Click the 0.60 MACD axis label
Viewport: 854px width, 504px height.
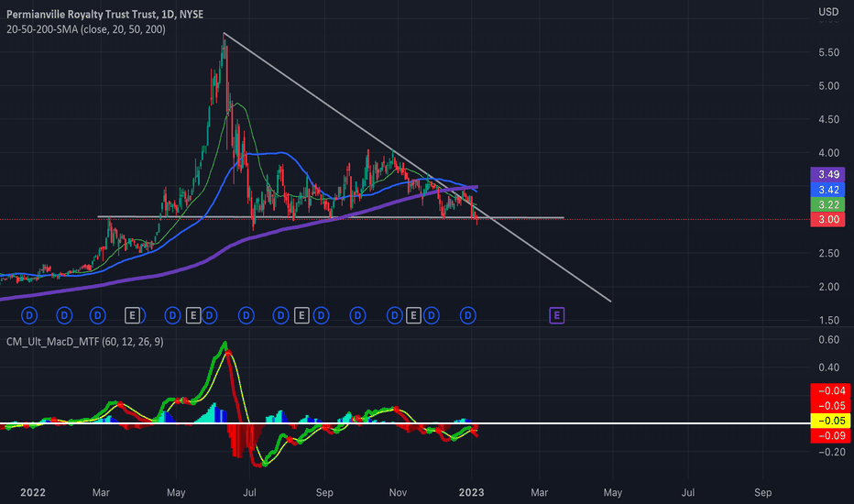(828, 339)
